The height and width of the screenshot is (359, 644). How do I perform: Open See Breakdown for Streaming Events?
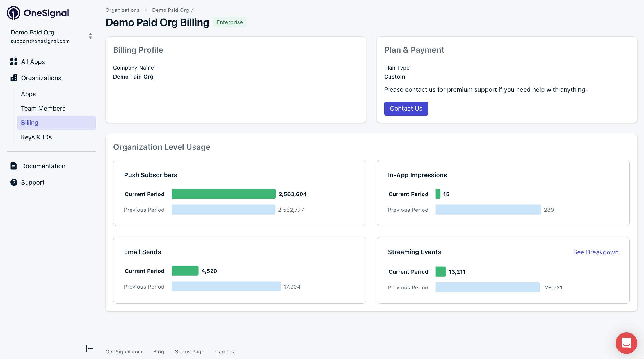[595, 252]
